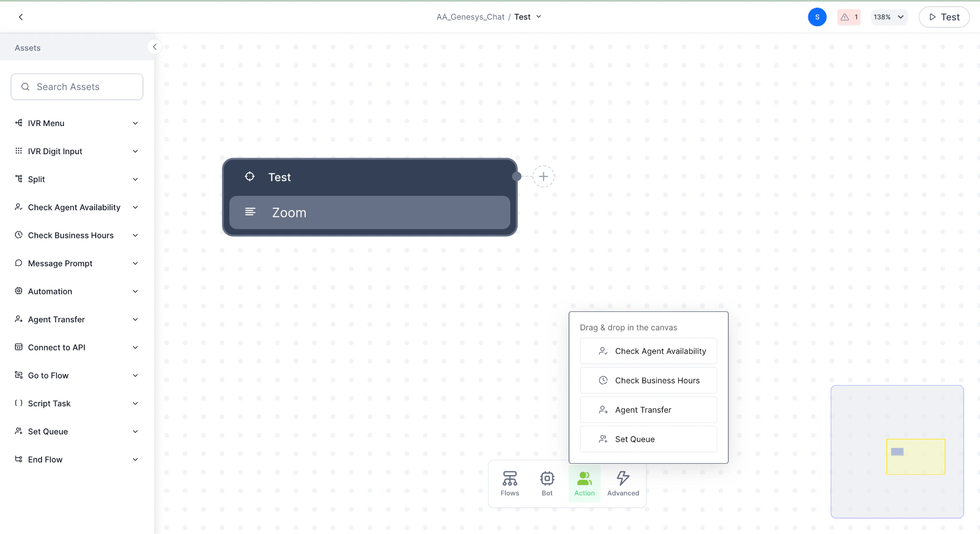Collapse the Assets panel with the chevron
Screen dimensions: 980x534
155,46
